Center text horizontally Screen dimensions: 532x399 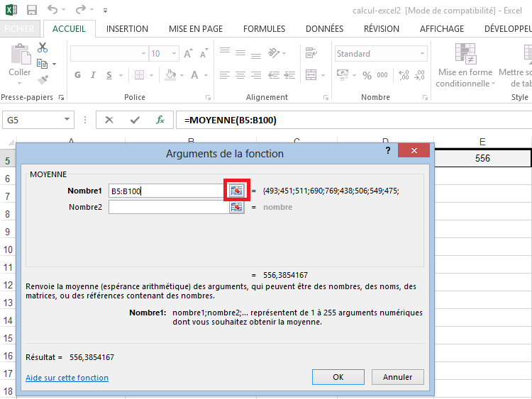click(x=240, y=75)
